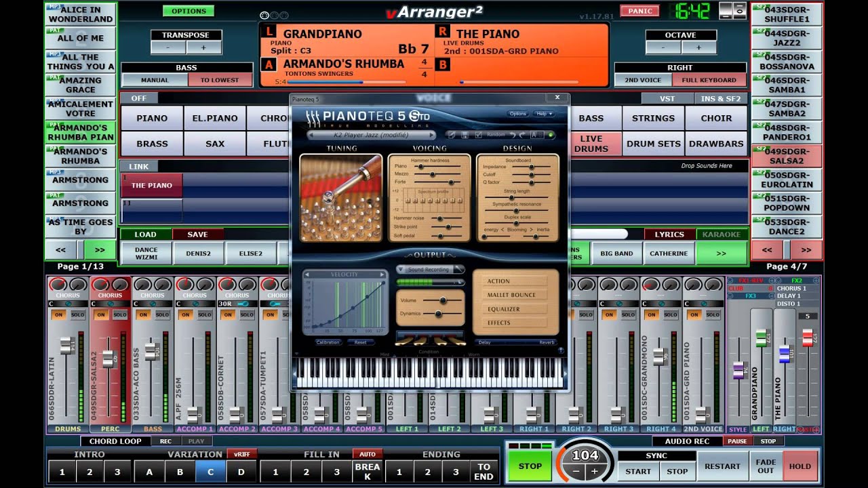This screenshot has width=868, height=488.
Task: Adjust the Mezzo hammer hardness slider
Action: click(439, 174)
